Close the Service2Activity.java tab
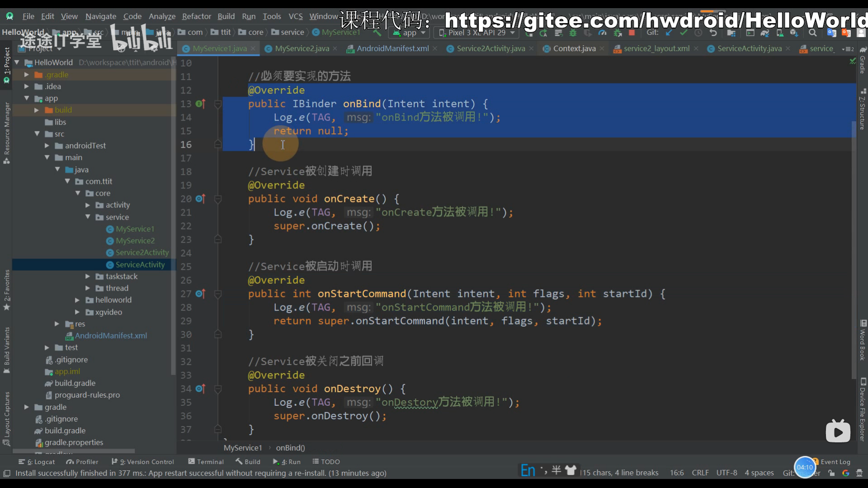 tap(531, 48)
